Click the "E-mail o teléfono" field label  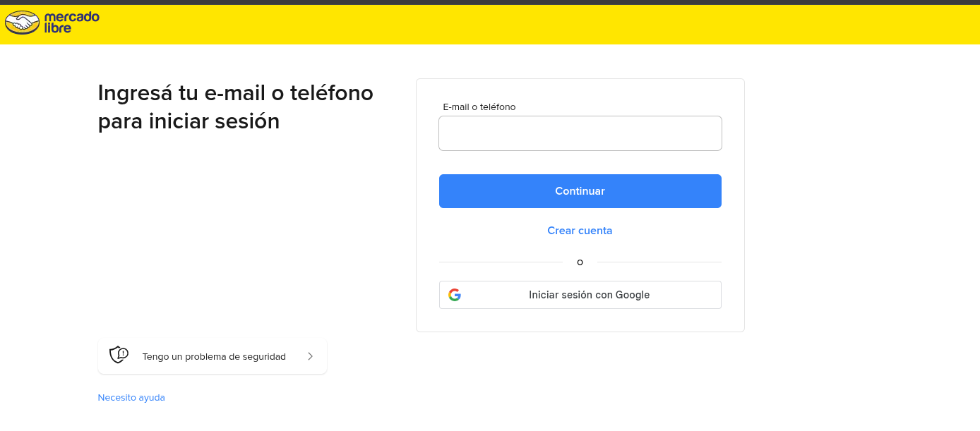coord(479,107)
